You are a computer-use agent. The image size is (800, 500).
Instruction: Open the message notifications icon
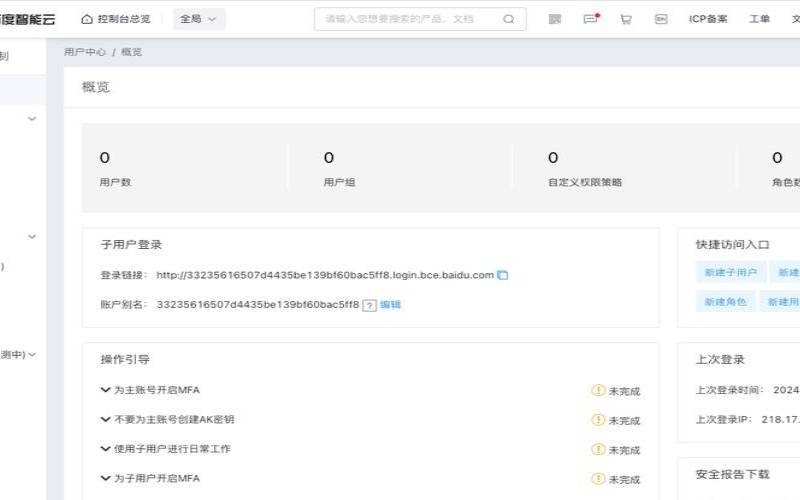point(591,19)
